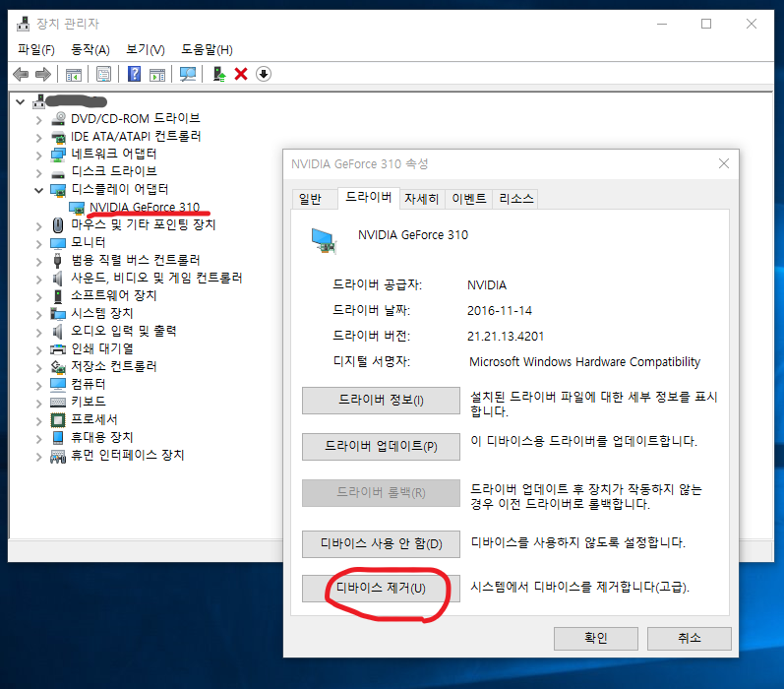This screenshot has height=689, width=784.
Task: Open the 파일(F) menu
Action: coord(36,49)
